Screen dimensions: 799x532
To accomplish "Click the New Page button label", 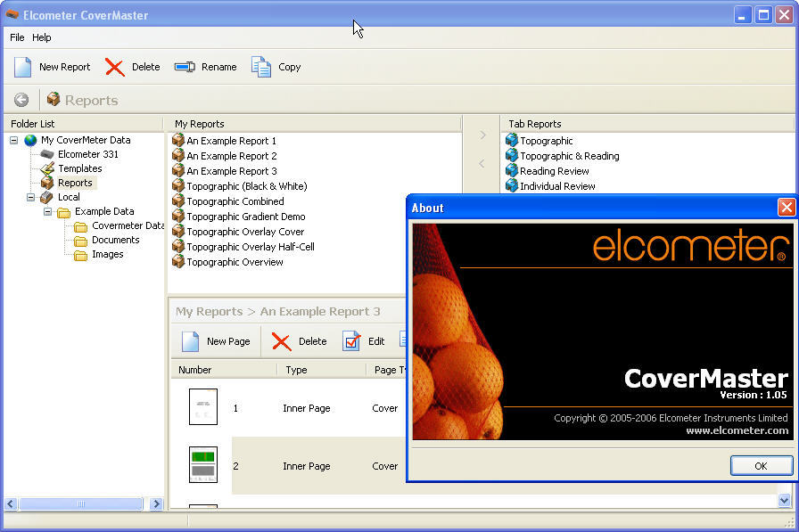I will [x=228, y=341].
